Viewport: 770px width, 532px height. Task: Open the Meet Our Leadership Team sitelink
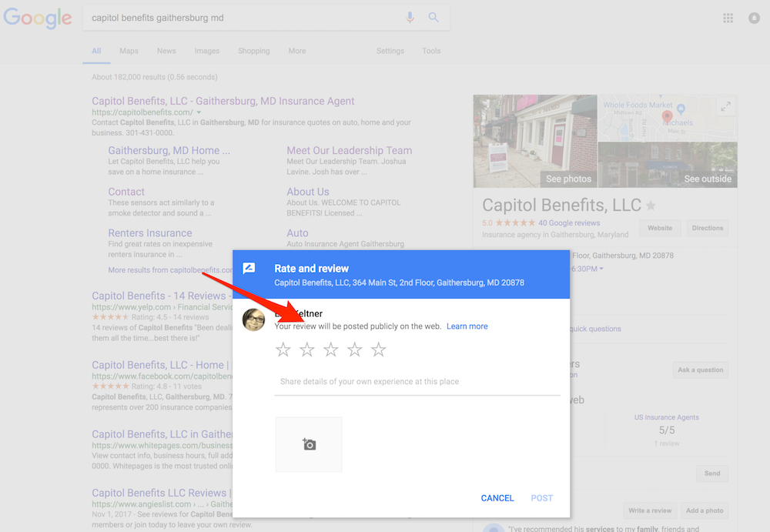coord(349,150)
